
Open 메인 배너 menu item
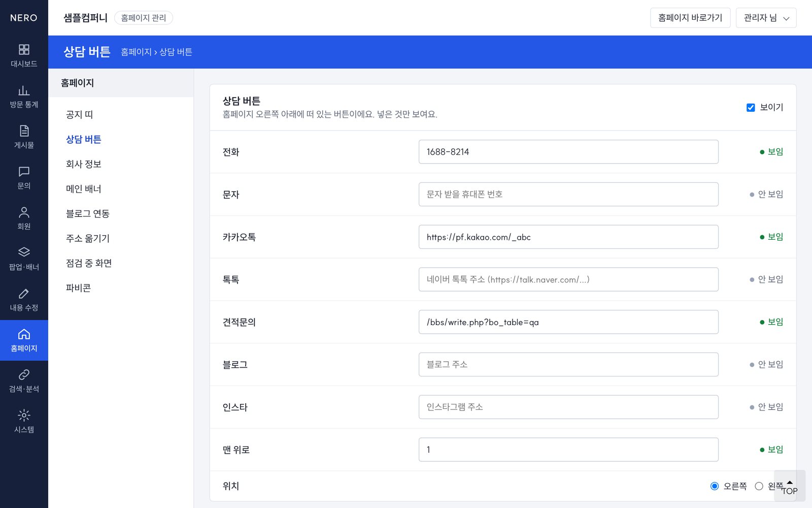84,189
